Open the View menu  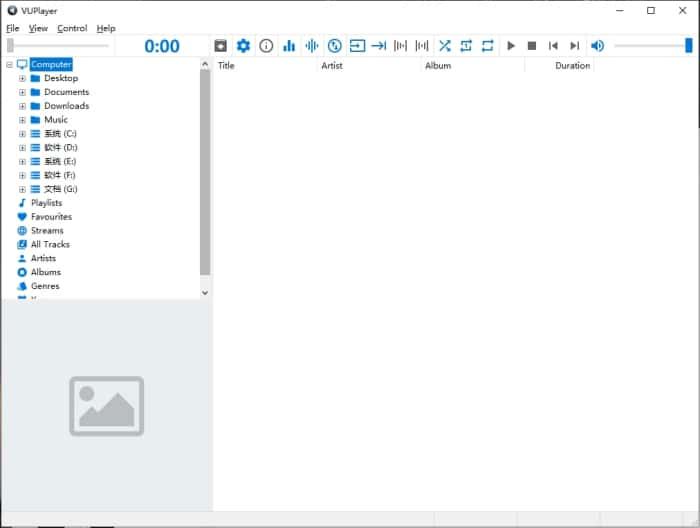(x=38, y=29)
